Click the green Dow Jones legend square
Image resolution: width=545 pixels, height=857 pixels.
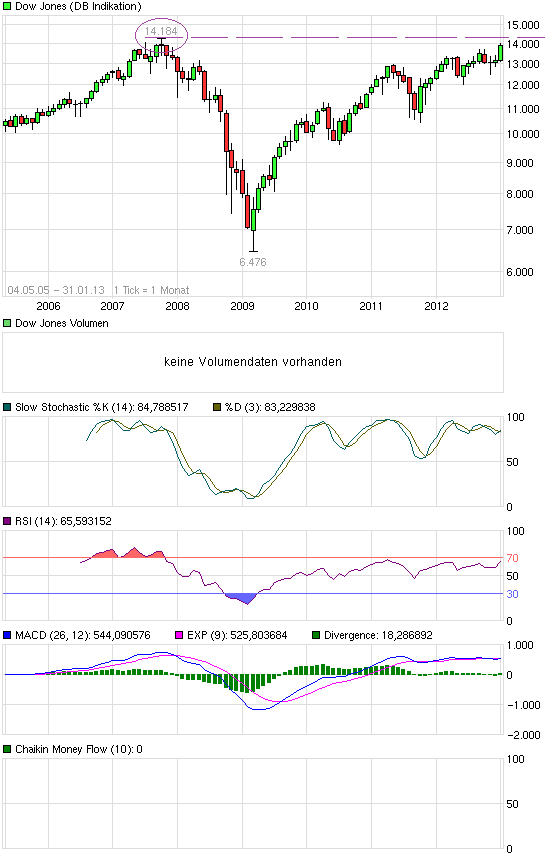[x=7, y=7]
